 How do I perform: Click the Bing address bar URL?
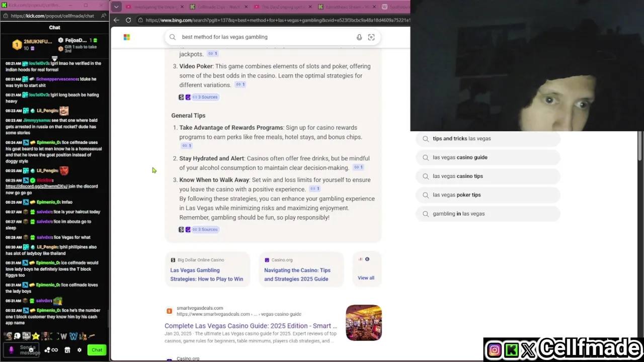pyautogui.click(x=277, y=20)
